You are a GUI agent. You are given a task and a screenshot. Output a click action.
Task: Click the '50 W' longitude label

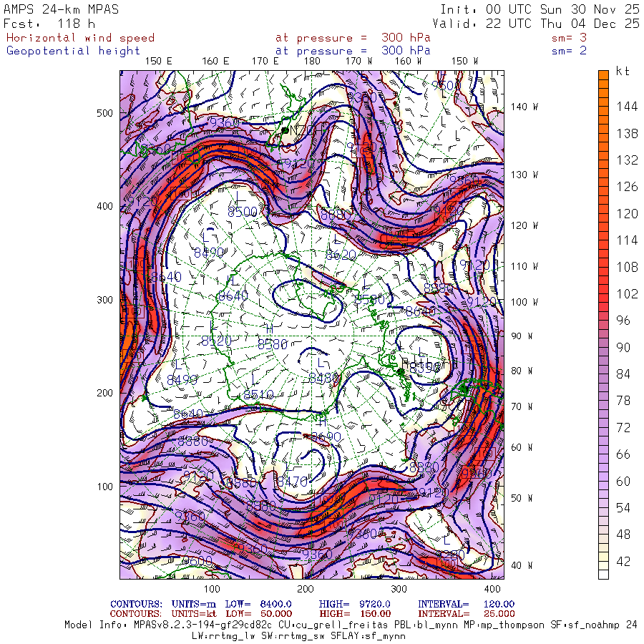pos(522,498)
